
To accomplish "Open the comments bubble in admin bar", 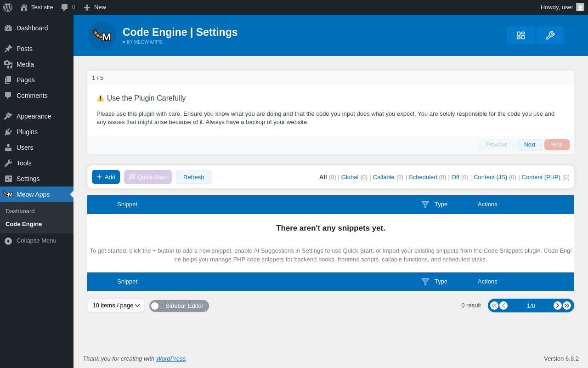I will click(x=68, y=7).
